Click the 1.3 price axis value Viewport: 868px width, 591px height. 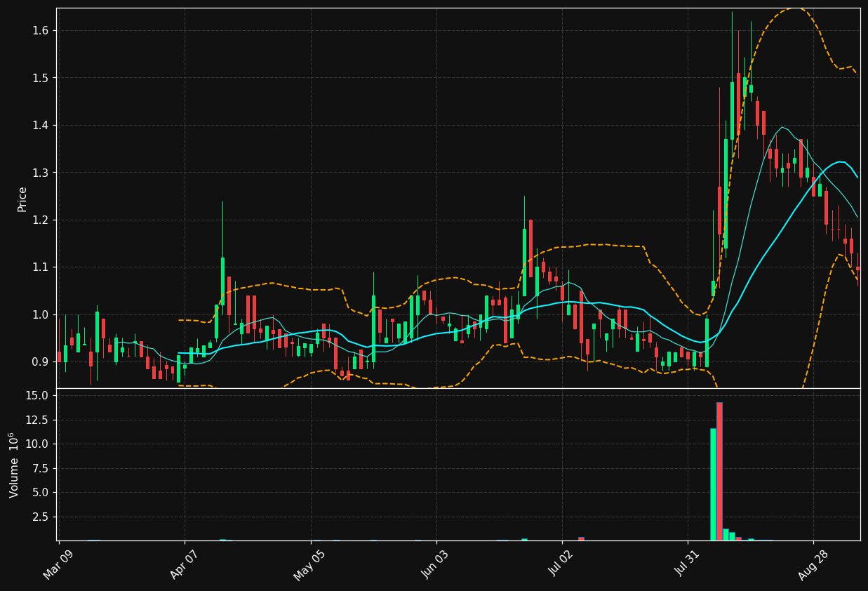(x=39, y=173)
